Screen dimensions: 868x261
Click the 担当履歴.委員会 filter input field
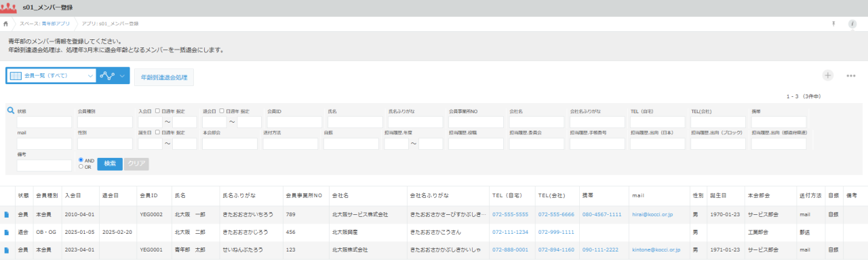536,144
